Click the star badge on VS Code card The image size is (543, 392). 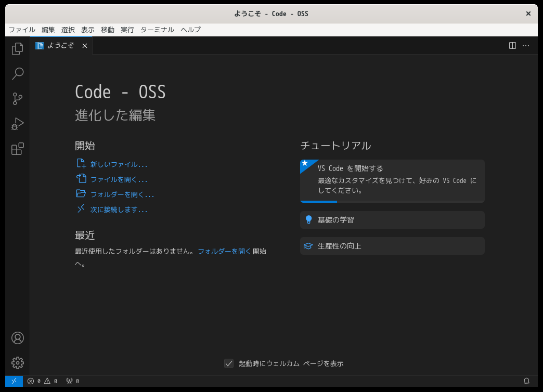pyautogui.click(x=305, y=164)
